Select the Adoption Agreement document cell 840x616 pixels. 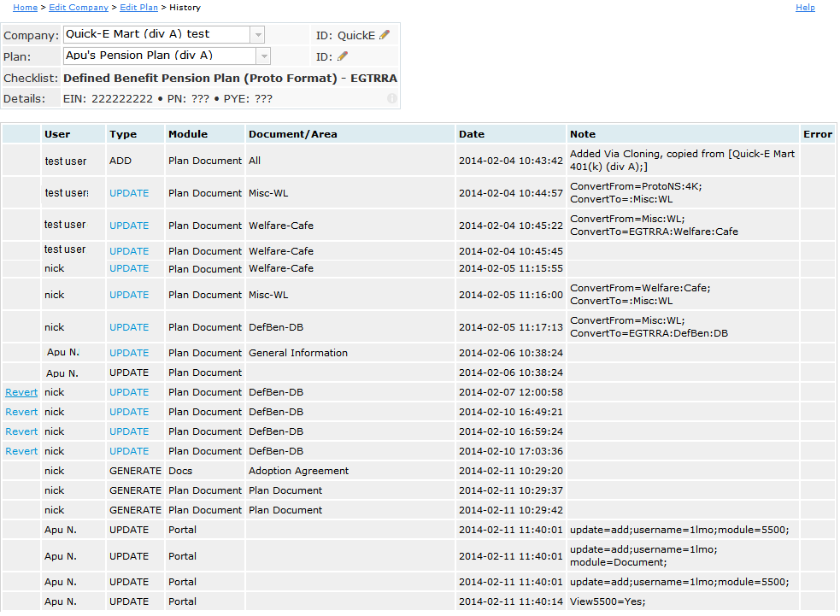click(298, 471)
